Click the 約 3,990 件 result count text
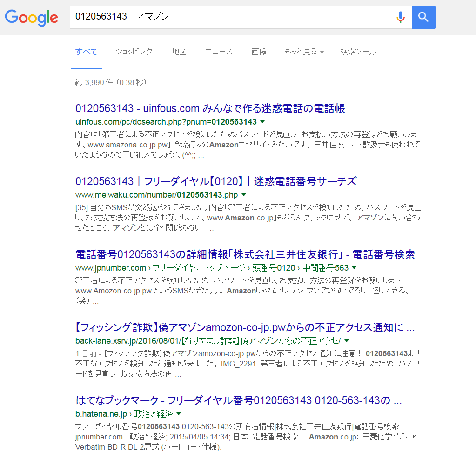Screen dimensions: 476x452 coord(110,82)
